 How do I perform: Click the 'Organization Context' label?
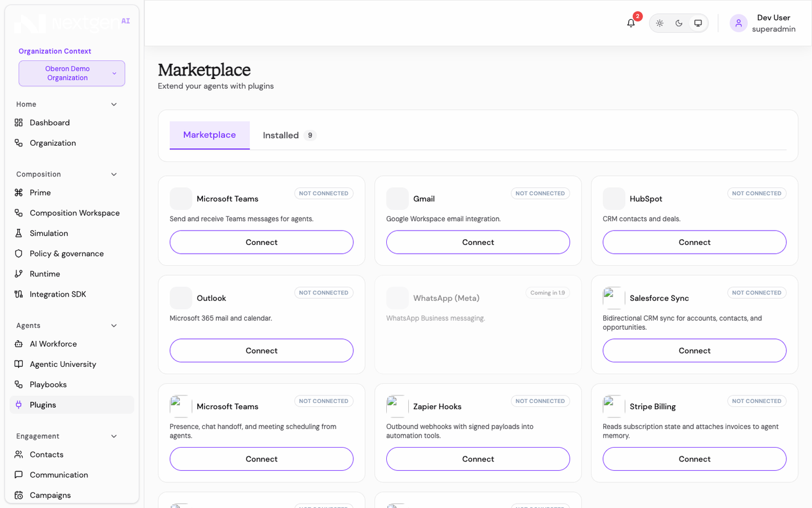pyautogui.click(x=55, y=51)
